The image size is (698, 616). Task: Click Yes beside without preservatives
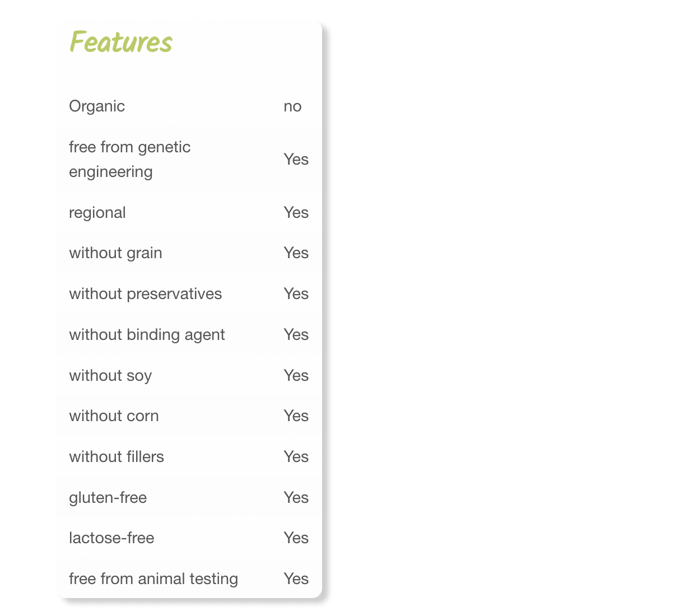tap(296, 293)
